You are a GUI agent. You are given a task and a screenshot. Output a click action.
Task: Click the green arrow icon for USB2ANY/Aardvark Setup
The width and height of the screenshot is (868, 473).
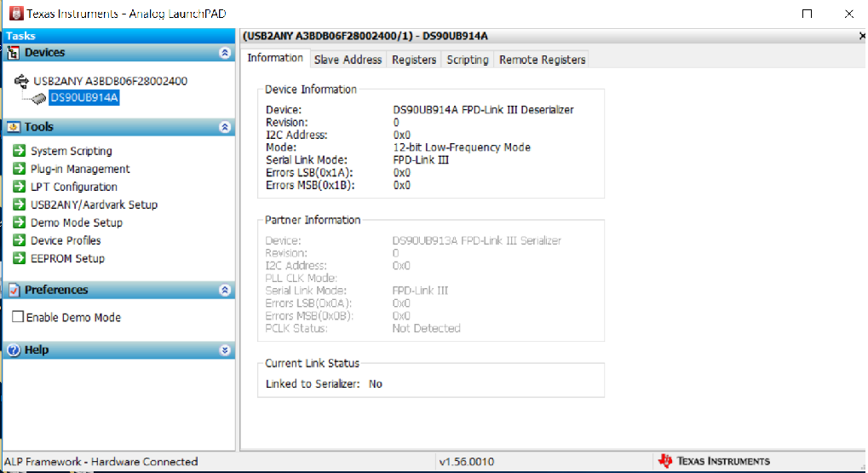(x=20, y=205)
